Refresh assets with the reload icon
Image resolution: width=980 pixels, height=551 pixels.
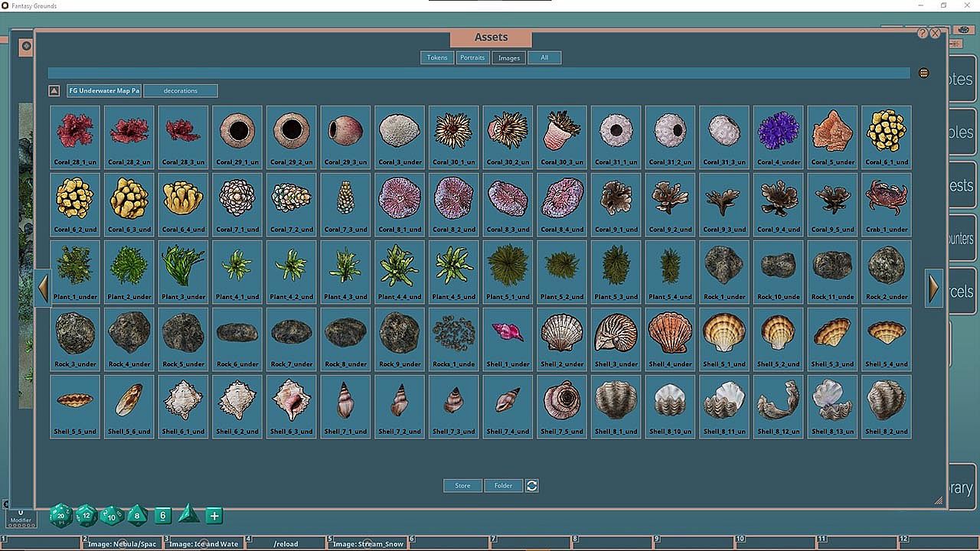pos(532,485)
